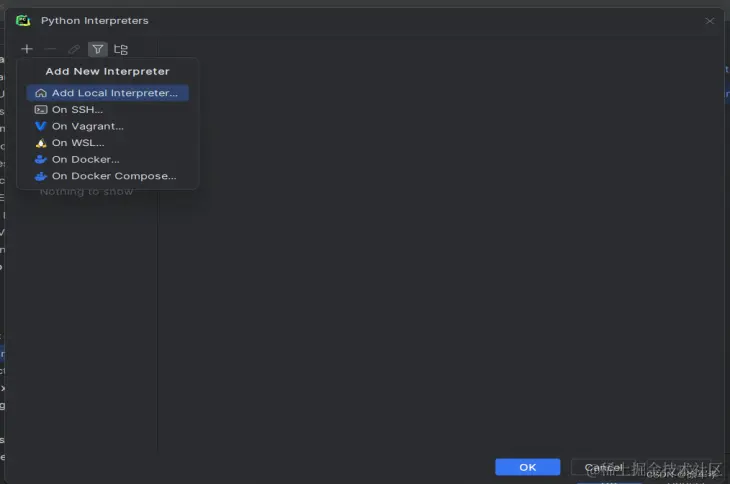Close the Python Interpreters dialog
The width and height of the screenshot is (730, 485).
pyautogui.click(x=709, y=21)
